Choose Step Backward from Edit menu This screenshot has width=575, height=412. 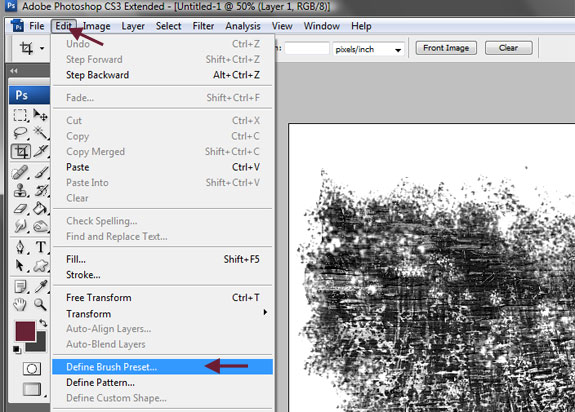coord(163,75)
